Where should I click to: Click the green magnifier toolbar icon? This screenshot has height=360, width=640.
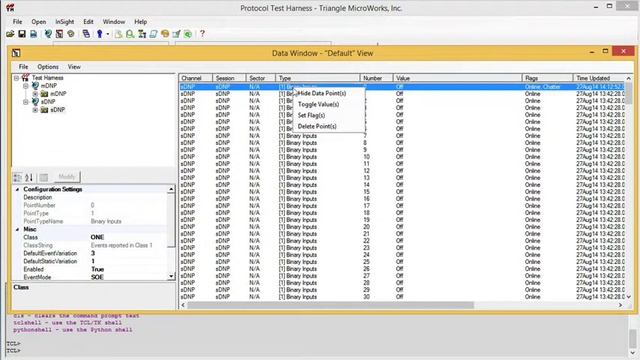(x=130, y=34)
